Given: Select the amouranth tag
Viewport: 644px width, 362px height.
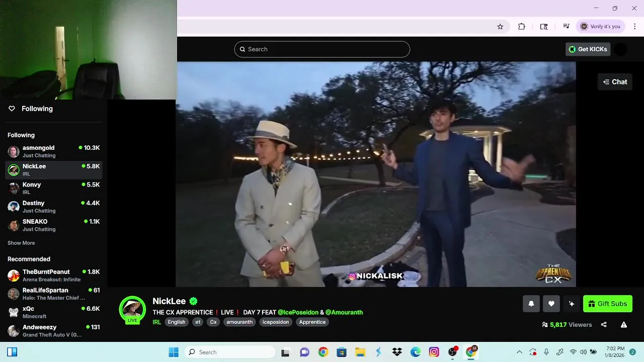Looking at the screenshot, I should [239, 322].
